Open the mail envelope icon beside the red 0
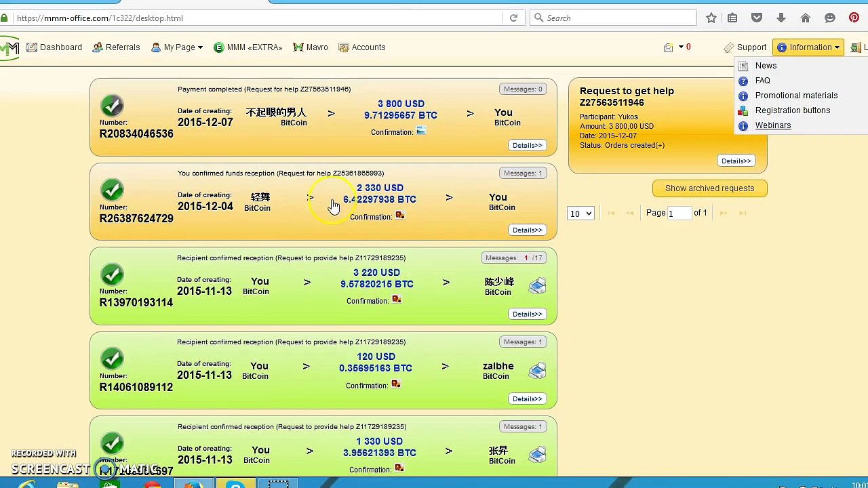The width and height of the screenshot is (868, 488). (669, 47)
